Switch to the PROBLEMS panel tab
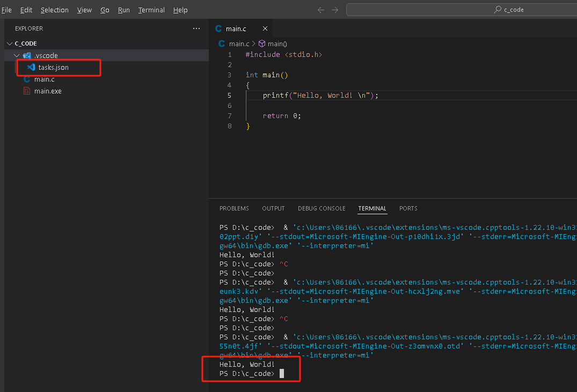The width and height of the screenshot is (577, 392). click(234, 208)
